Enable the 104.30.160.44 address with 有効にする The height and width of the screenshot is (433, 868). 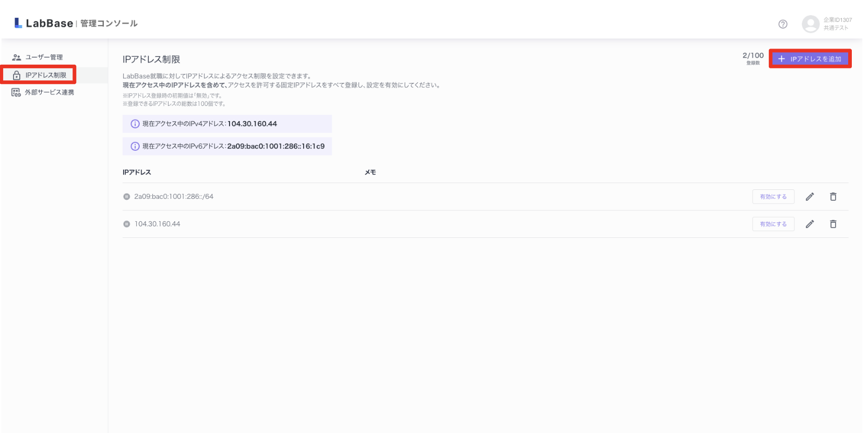coord(773,224)
